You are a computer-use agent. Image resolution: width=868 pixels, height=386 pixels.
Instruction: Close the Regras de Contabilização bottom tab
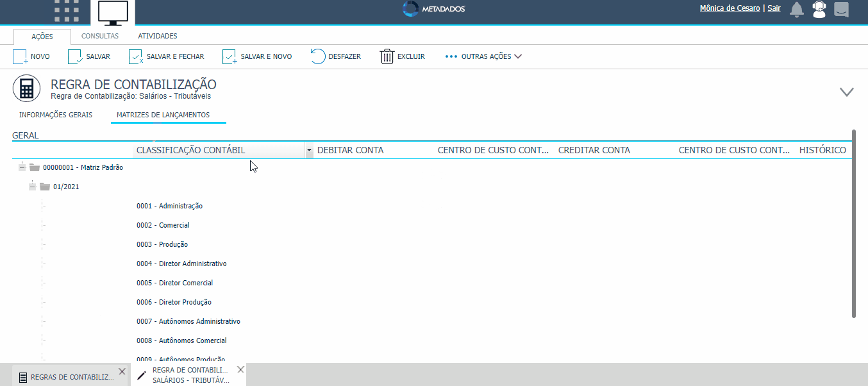[x=122, y=371]
